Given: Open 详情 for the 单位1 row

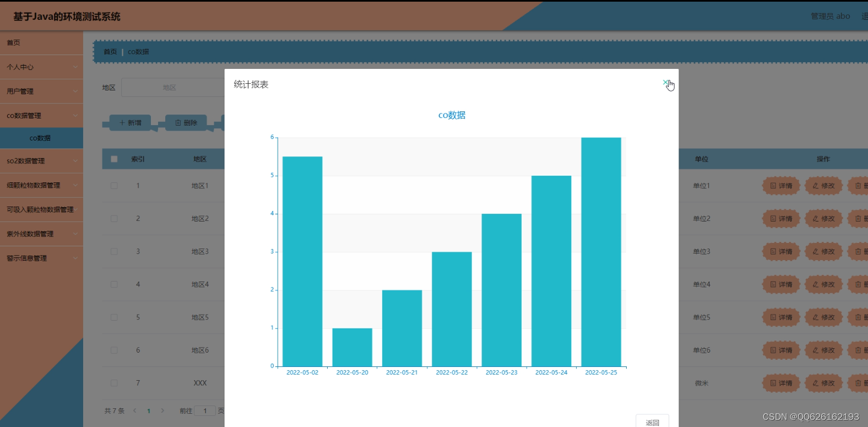Looking at the screenshot, I should tap(781, 186).
